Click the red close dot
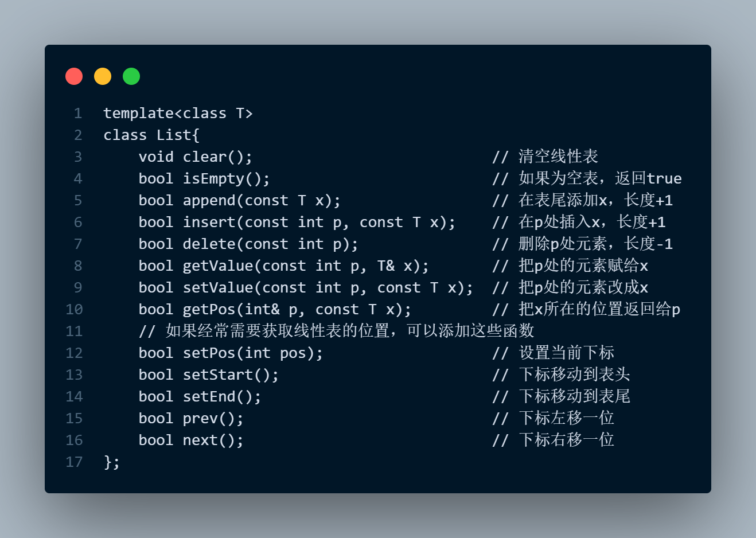The image size is (756, 538). [74, 76]
